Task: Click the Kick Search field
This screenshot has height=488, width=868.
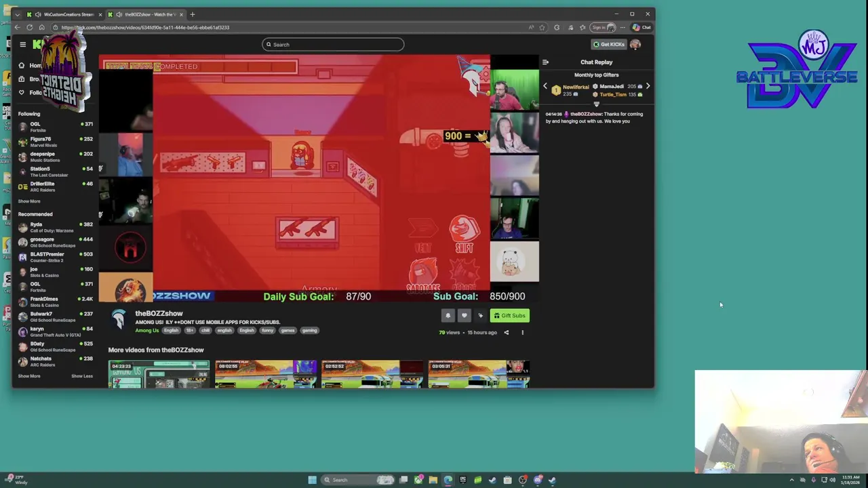Action: click(x=333, y=45)
